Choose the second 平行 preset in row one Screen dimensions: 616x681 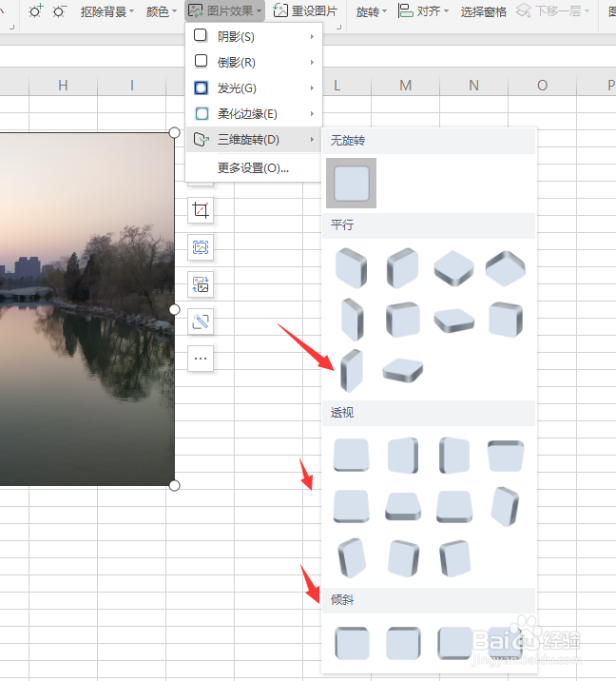402,268
